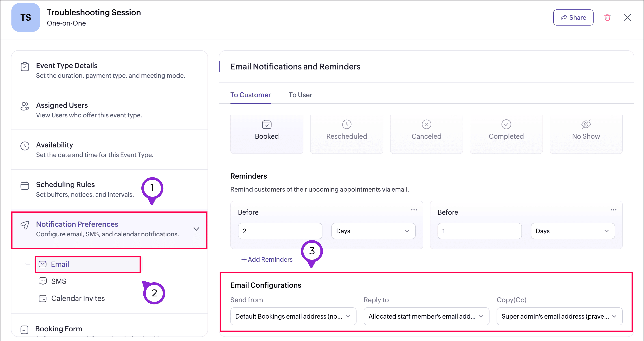Open three-dot menu of 2 Days reminder

click(414, 210)
